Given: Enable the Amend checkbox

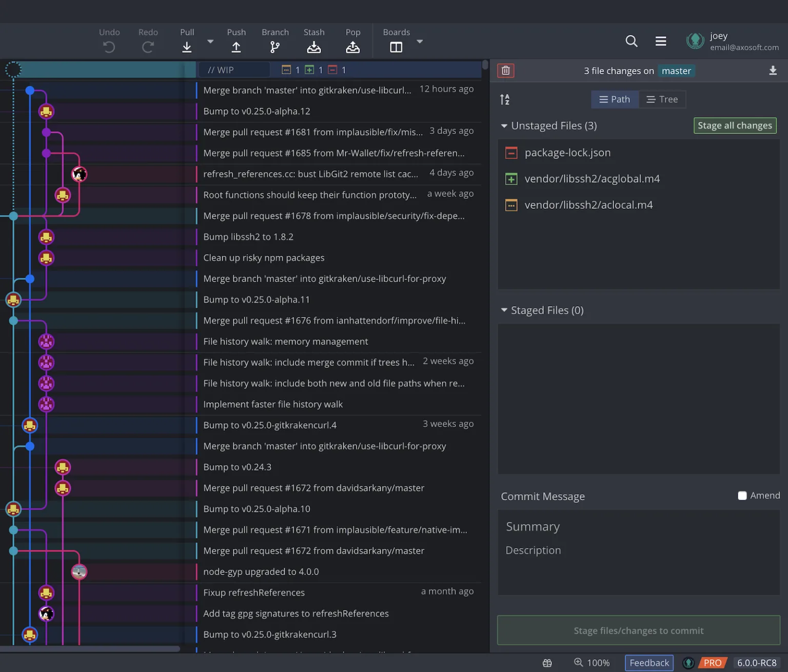Looking at the screenshot, I should point(742,496).
